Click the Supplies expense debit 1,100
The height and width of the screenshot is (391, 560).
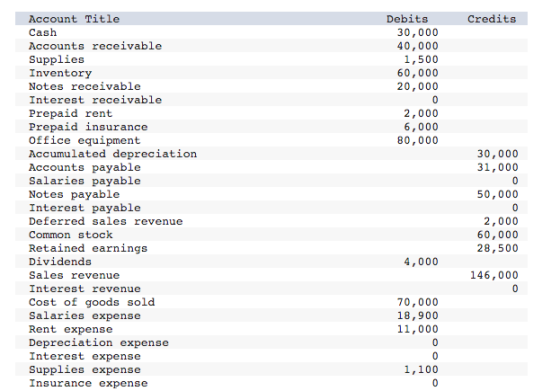(x=421, y=370)
